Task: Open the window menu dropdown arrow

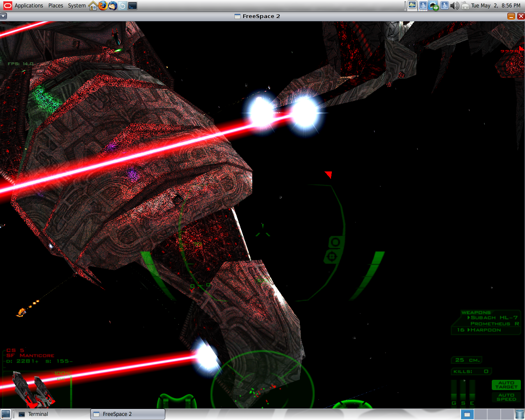Action: click(x=3, y=16)
